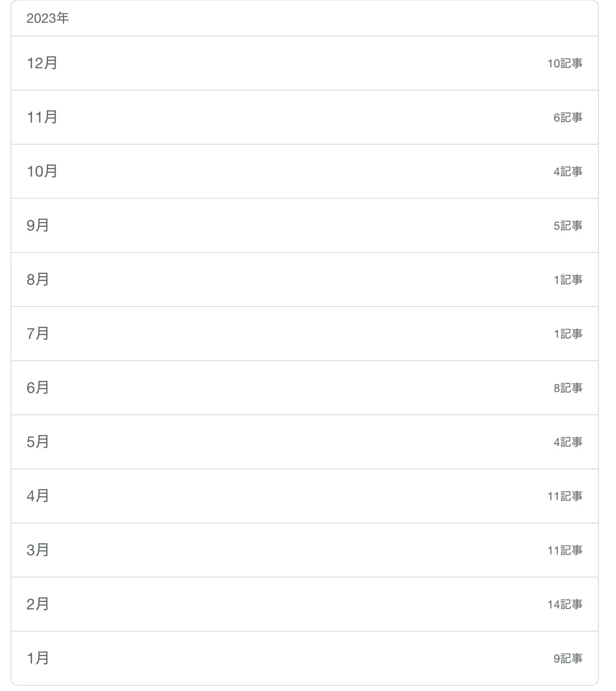This screenshot has width=616, height=691.
Task: Click the 8記事 count label
Action: tap(568, 388)
